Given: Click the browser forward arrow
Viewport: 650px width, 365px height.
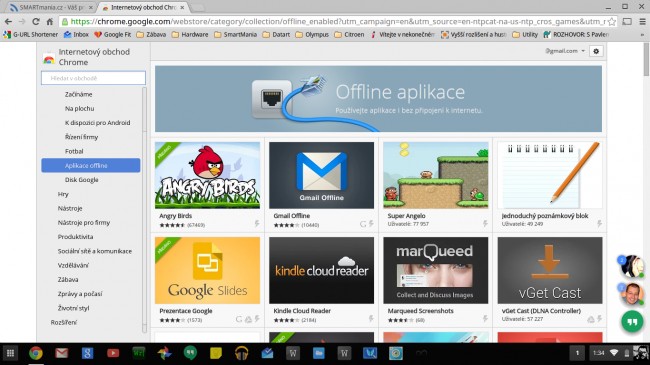Looking at the screenshot, I should pyautogui.click(x=22, y=22).
